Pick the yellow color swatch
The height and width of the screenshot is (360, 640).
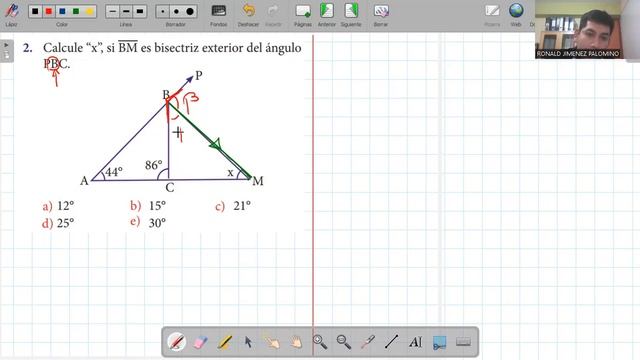[89, 11]
